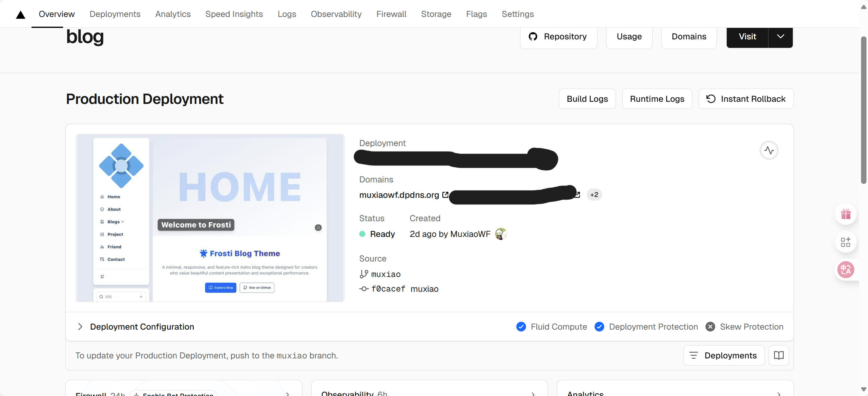The height and width of the screenshot is (396, 868).
Task: Go to the Logs tab
Action: tap(287, 14)
